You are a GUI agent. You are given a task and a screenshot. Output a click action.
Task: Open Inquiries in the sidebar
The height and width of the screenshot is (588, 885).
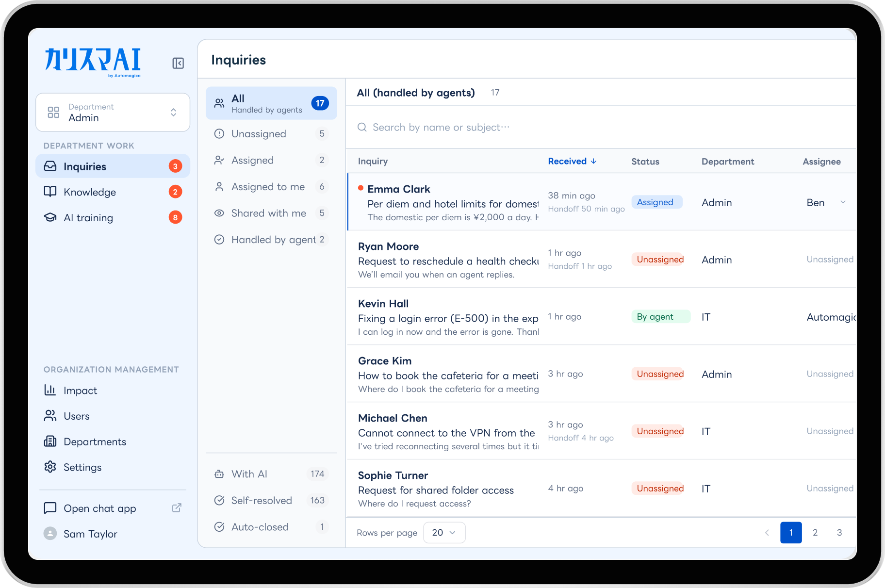(113, 166)
